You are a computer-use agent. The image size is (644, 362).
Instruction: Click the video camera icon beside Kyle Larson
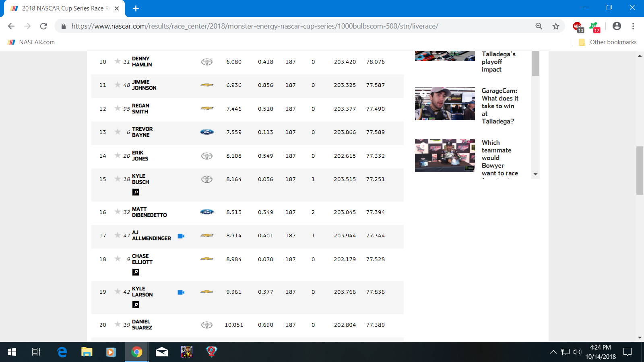click(x=181, y=292)
